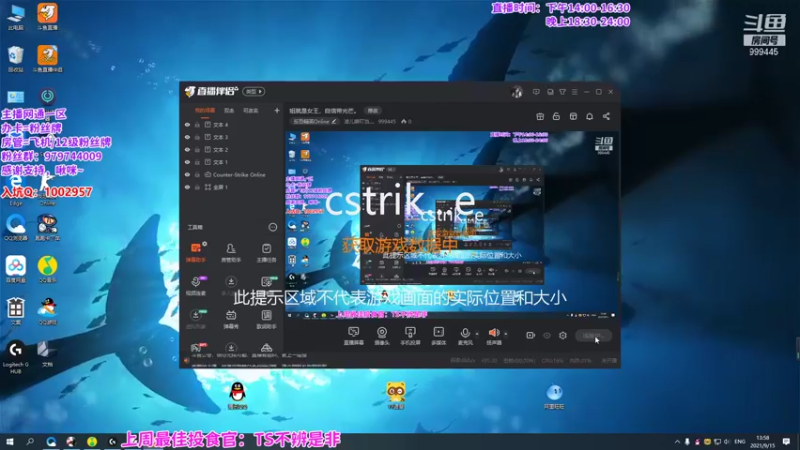
Task: Open stream settings gear icon
Action: pyautogui.click(x=563, y=335)
